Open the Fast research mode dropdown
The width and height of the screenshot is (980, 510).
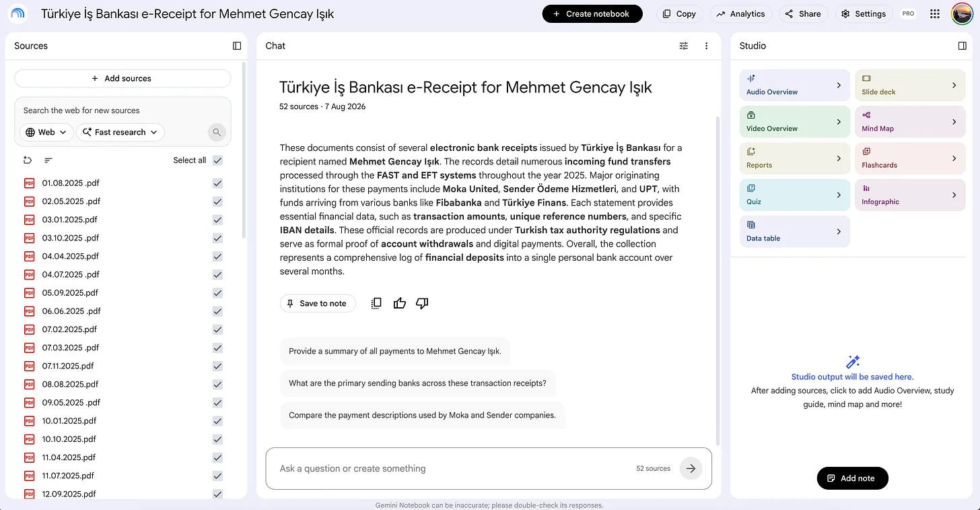(120, 132)
